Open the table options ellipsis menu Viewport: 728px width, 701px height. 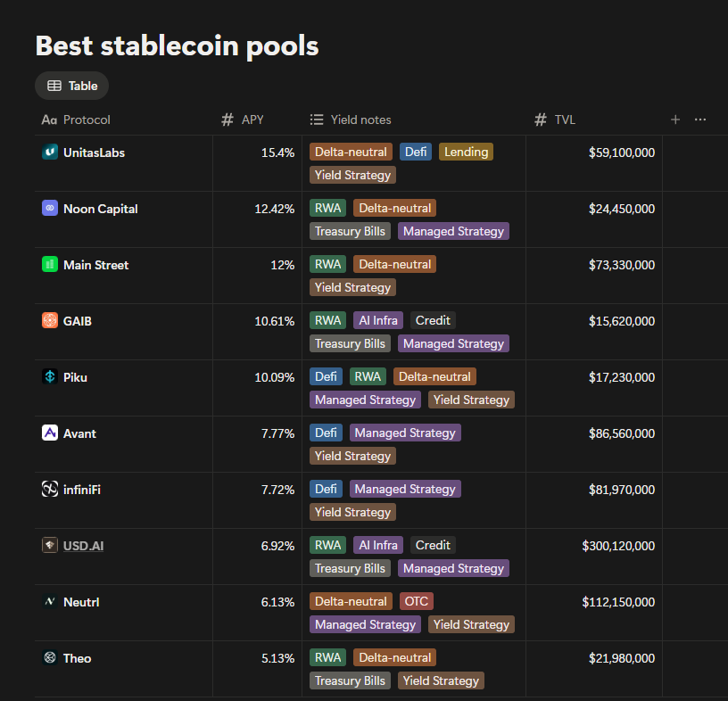[x=700, y=120]
